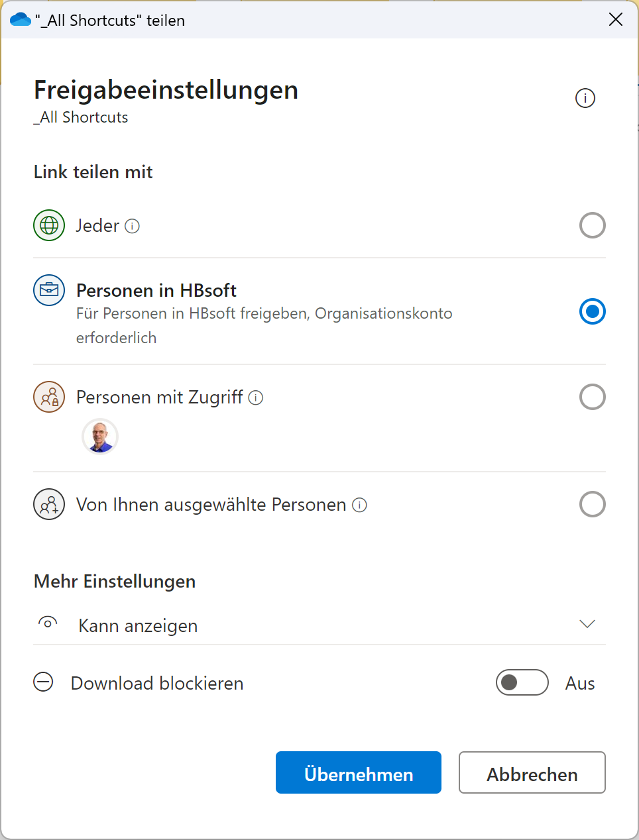
Task: Click the OneDrive cloud icon in title bar
Action: (x=21, y=20)
